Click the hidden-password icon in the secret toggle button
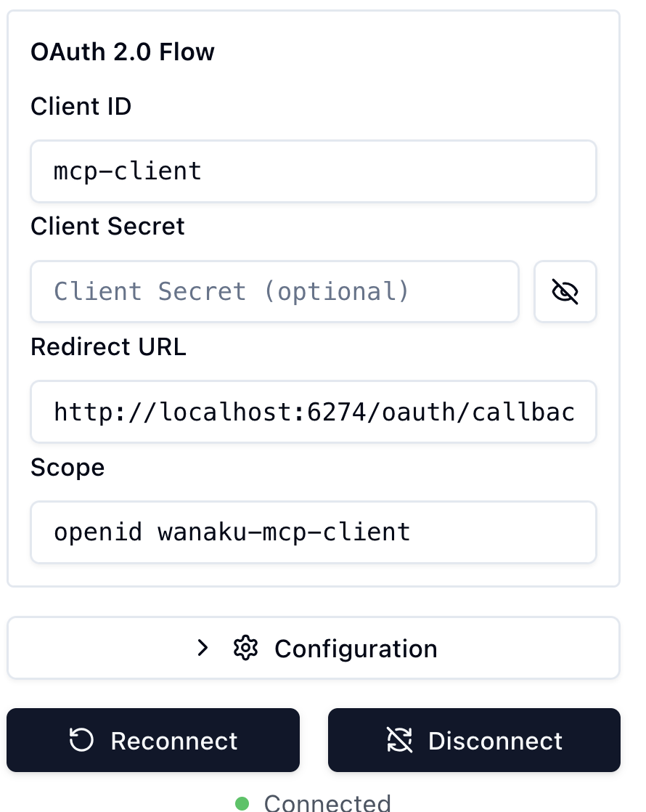The image size is (646, 812). (565, 291)
